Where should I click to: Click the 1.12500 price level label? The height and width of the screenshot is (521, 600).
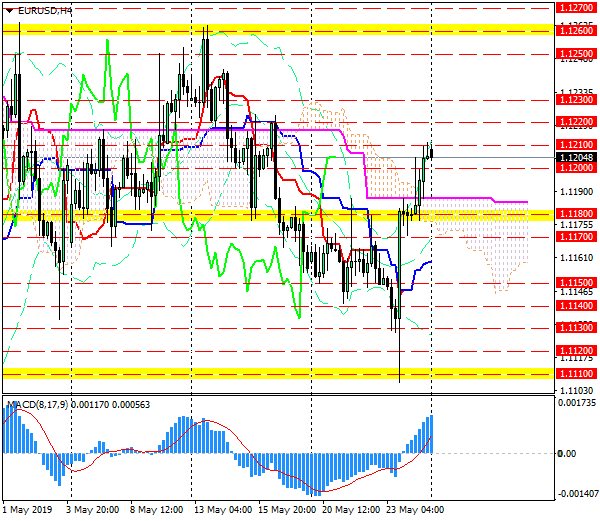point(577,53)
